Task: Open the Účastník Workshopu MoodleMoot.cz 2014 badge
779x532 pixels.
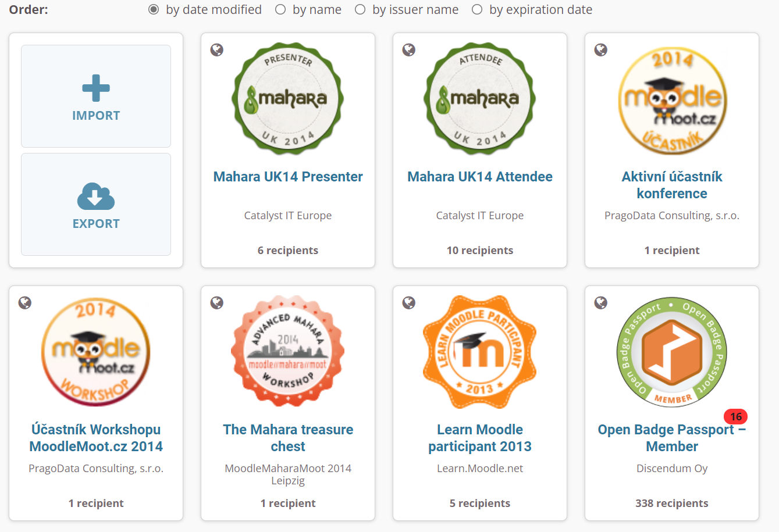Action: click(x=95, y=437)
